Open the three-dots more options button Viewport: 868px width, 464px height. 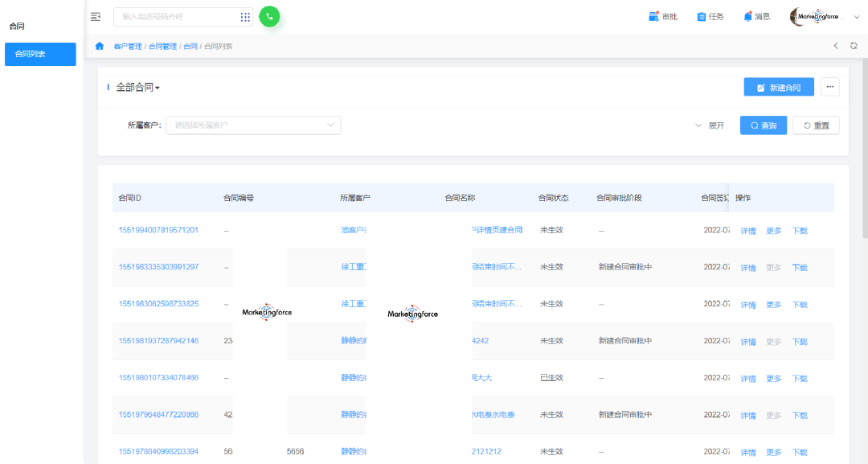[x=829, y=87]
